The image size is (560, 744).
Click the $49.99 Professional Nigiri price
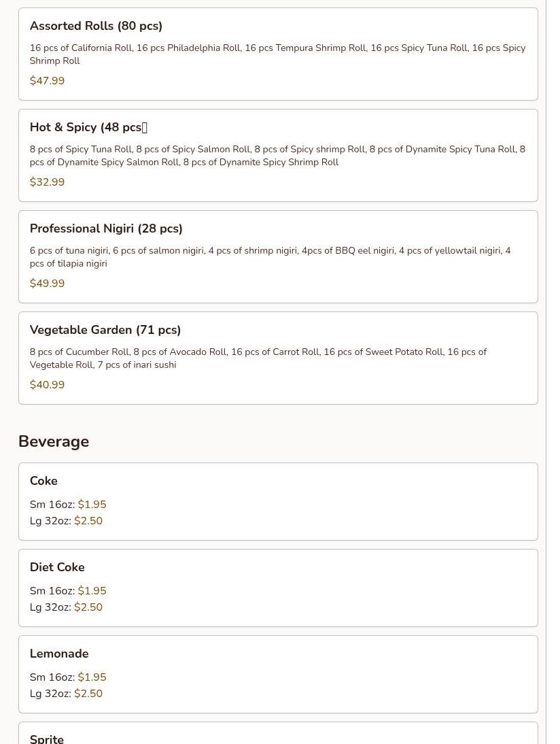pyautogui.click(x=47, y=284)
